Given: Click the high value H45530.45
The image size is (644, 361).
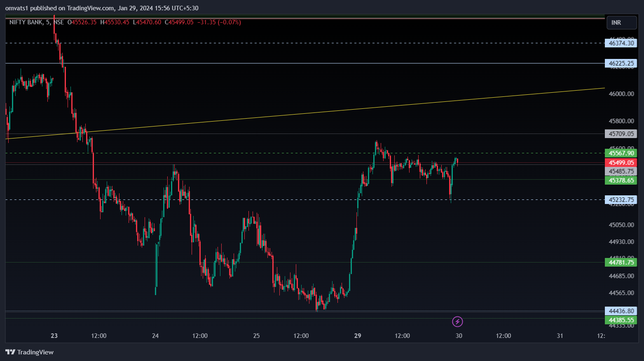Looking at the screenshot, I should point(115,22).
